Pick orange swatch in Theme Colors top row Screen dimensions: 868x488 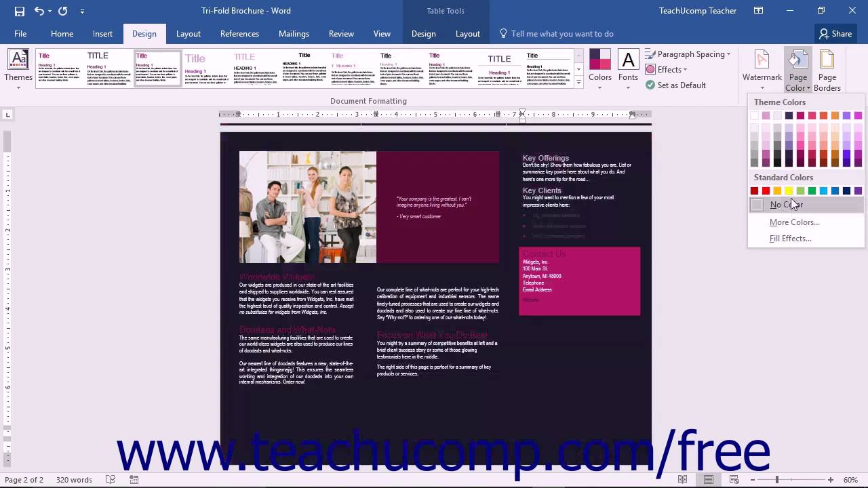point(835,115)
